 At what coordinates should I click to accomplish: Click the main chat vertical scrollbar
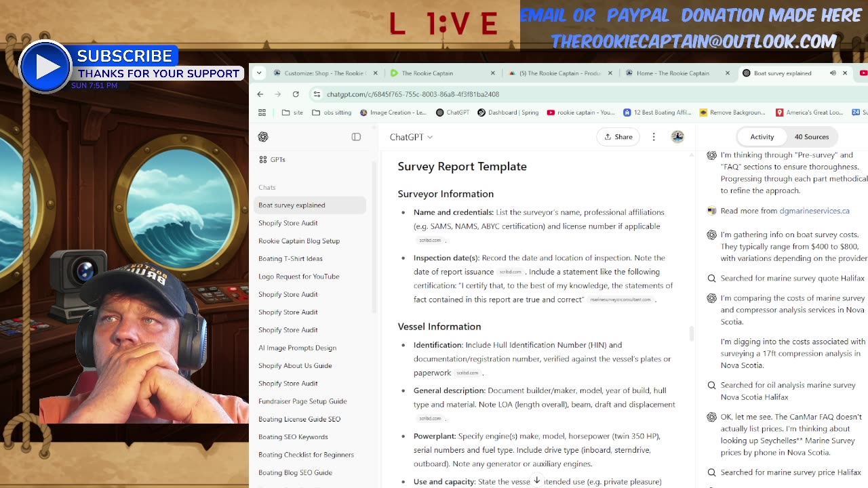click(691, 333)
